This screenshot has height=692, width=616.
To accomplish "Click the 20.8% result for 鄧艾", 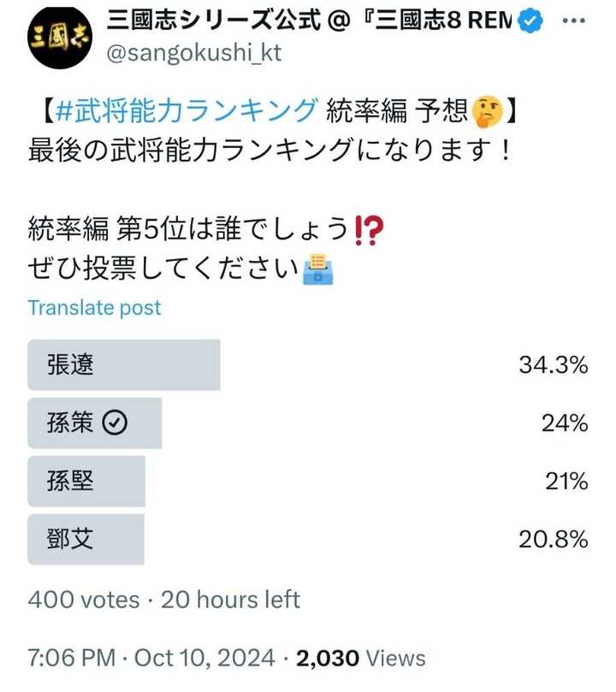I will pyautogui.click(x=553, y=539).
